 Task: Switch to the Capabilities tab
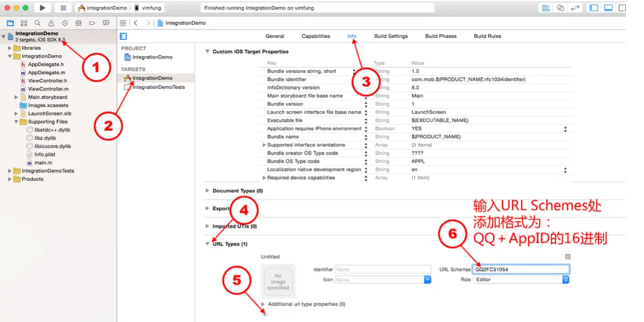pyautogui.click(x=316, y=36)
